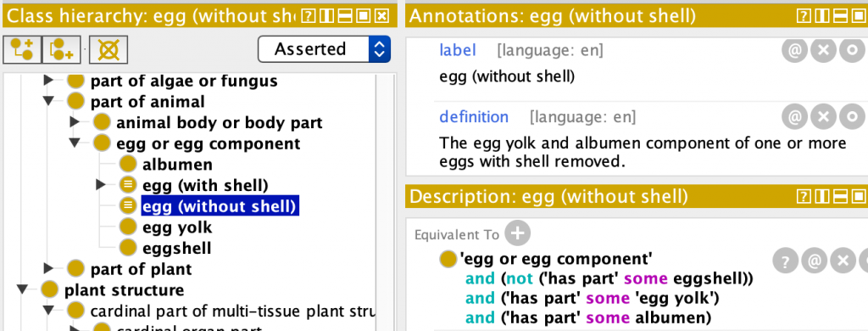
Task: Collapse the egg or egg component node
Action: point(75,143)
